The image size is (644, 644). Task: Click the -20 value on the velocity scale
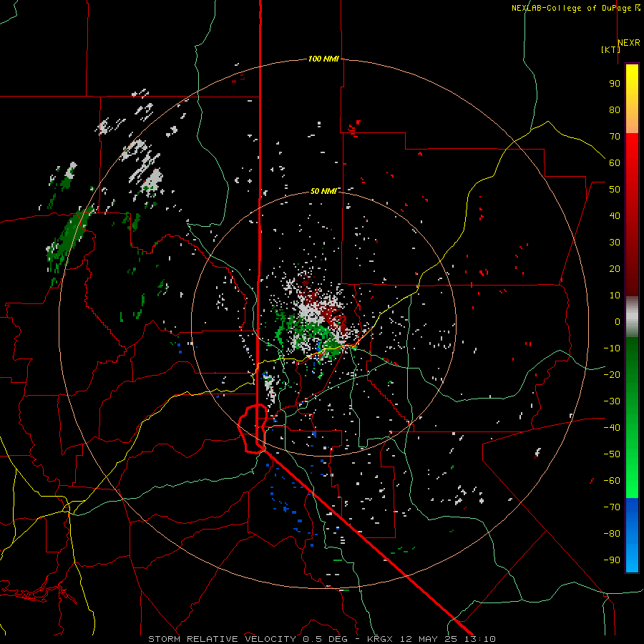(x=612, y=375)
